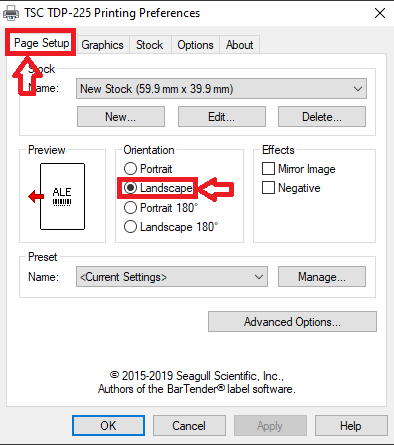The height and width of the screenshot is (445, 394).
Task: Click the New... stock button
Action: pyautogui.click(x=121, y=117)
